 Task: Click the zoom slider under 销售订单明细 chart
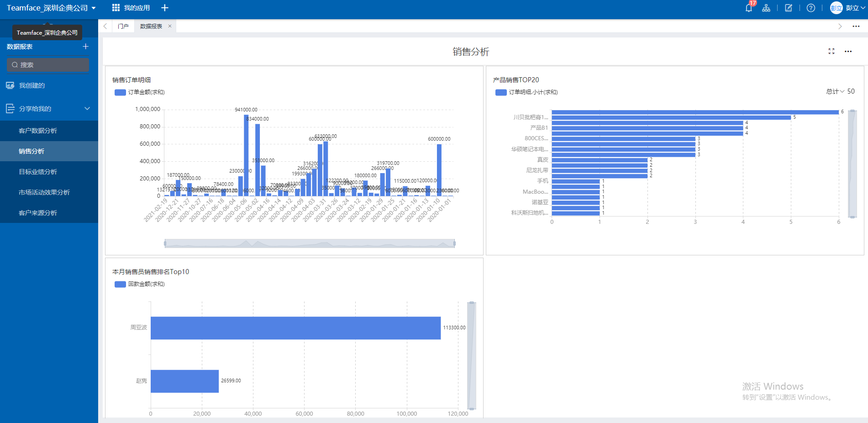point(310,243)
